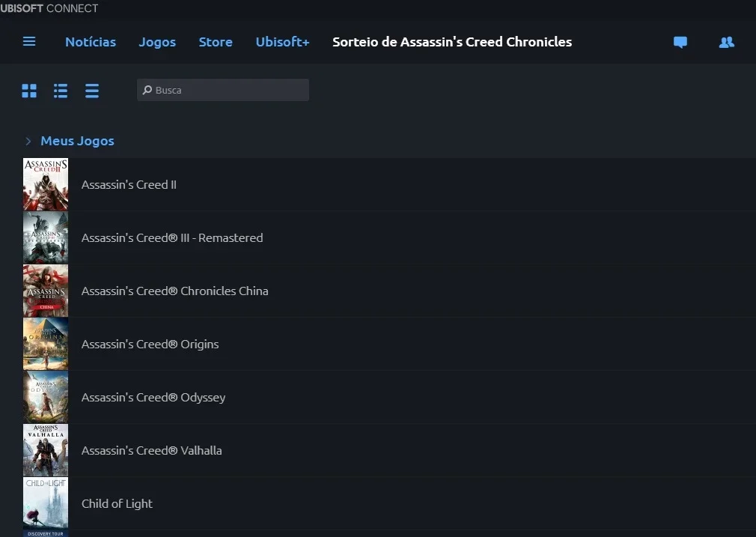Open the Jogos tab

[157, 43]
